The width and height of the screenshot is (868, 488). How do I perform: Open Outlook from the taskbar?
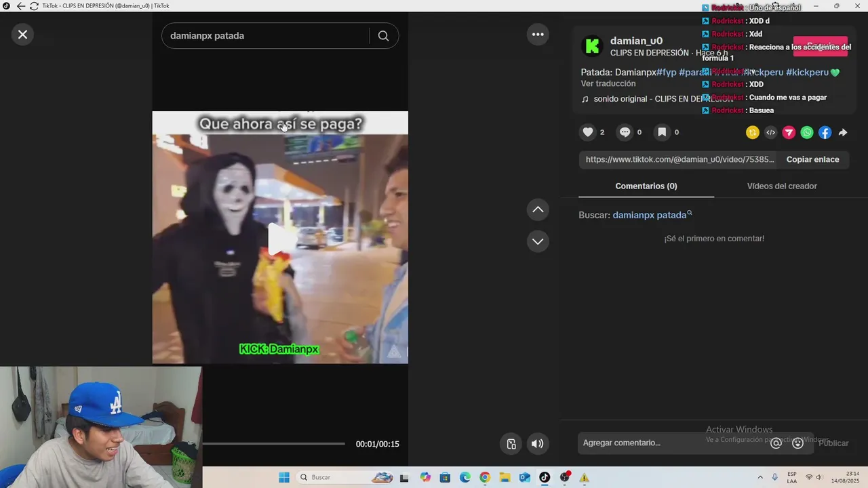(x=525, y=477)
